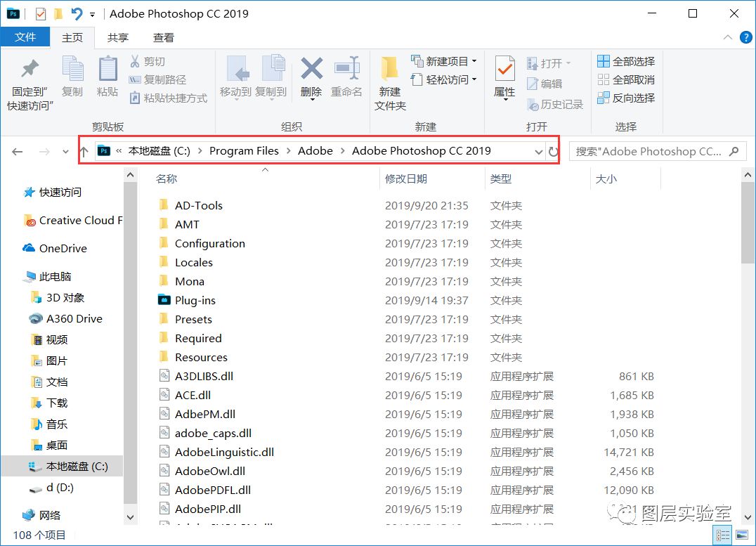Open the File (文件) tab
This screenshot has height=546, width=756.
coord(25,37)
